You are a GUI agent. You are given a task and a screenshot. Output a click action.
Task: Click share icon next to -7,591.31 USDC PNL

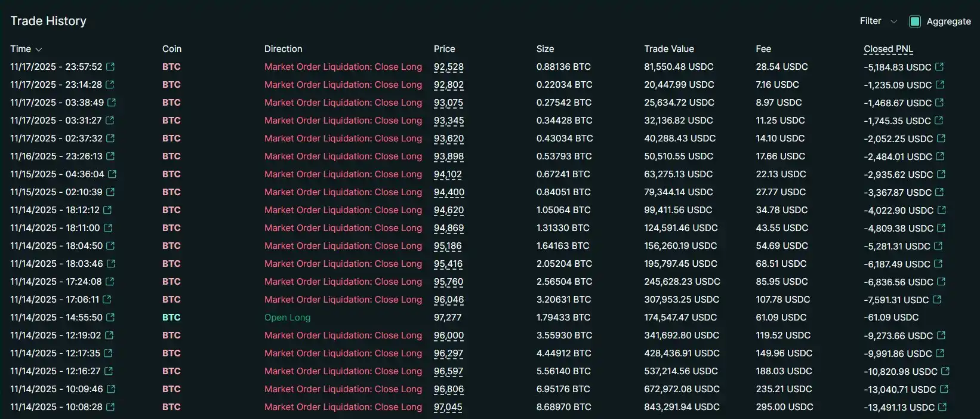pyautogui.click(x=937, y=300)
